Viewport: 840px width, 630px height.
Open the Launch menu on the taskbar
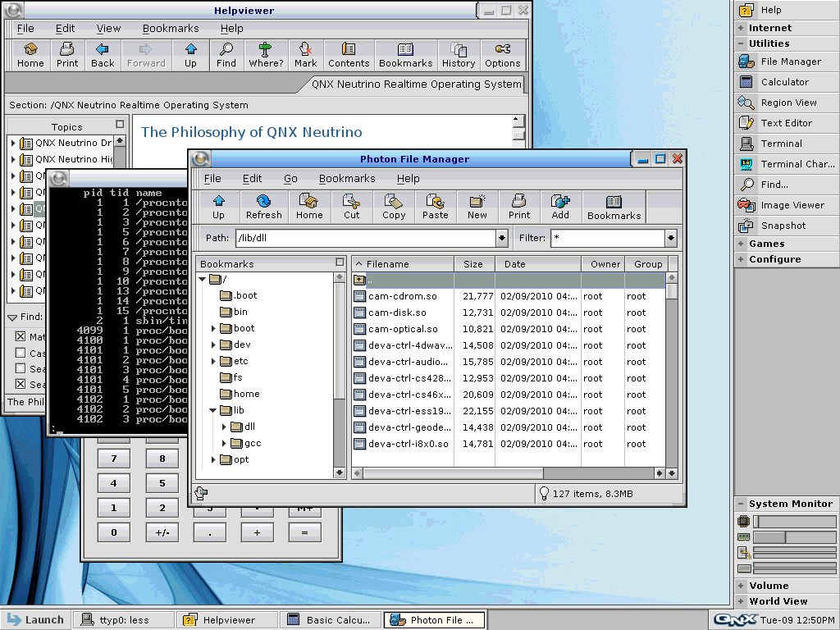pos(34,619)
